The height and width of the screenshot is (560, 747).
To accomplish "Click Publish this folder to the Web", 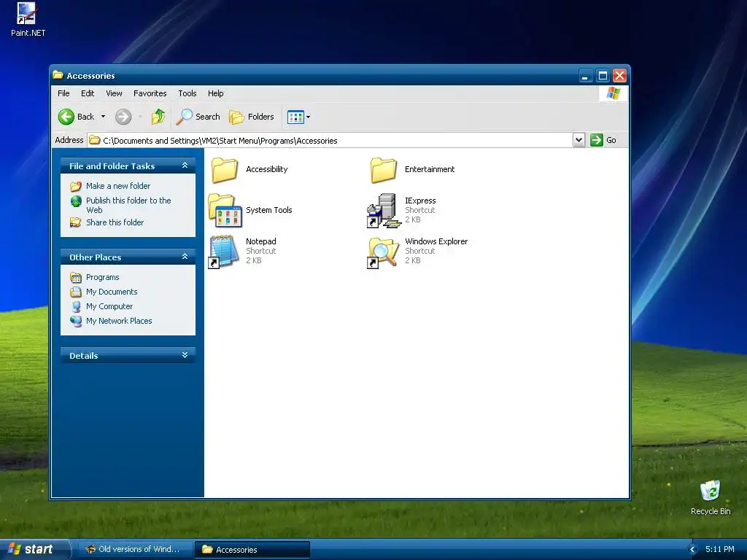I will [128, 205].
